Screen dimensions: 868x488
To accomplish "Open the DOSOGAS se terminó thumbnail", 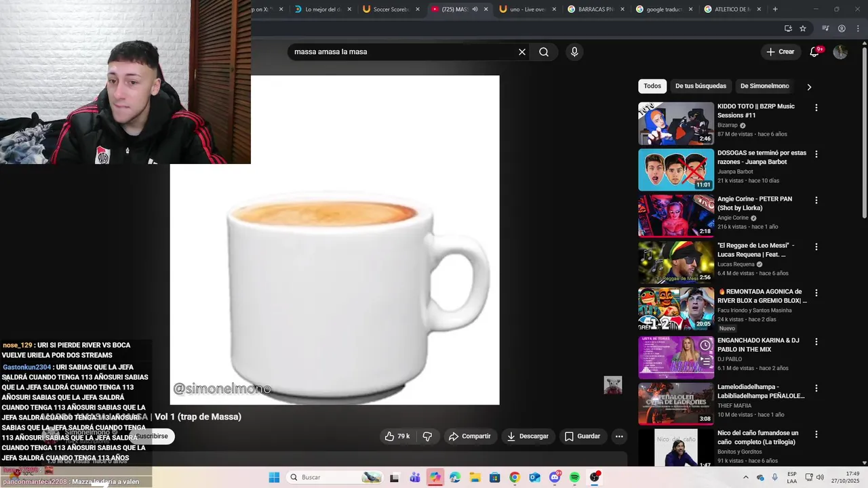I will point(676,169).
